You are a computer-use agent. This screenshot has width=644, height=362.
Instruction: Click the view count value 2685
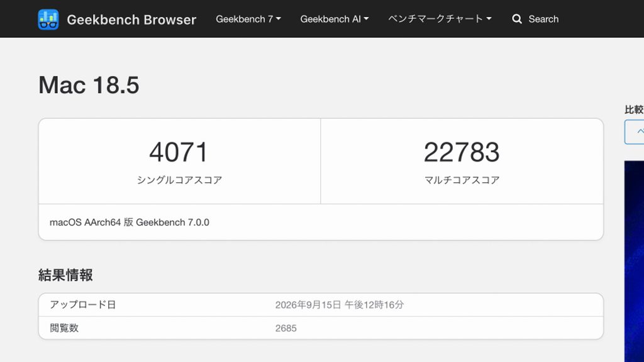coord(286,328)
